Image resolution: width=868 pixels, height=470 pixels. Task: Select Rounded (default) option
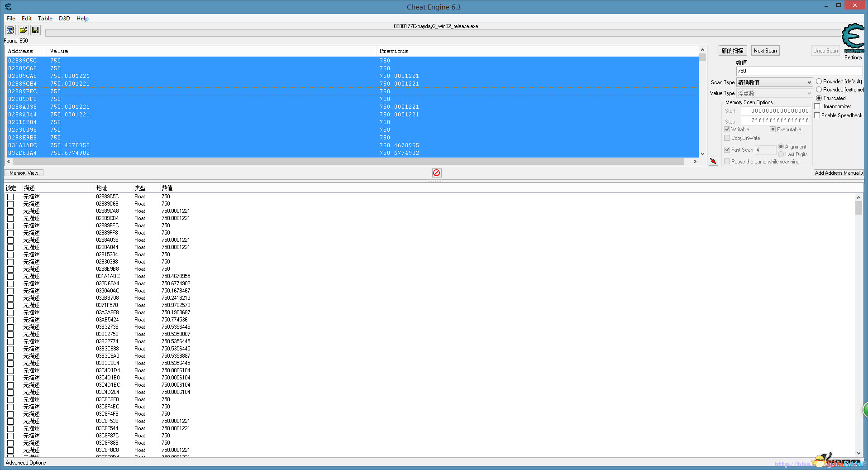tap(839, 82)
